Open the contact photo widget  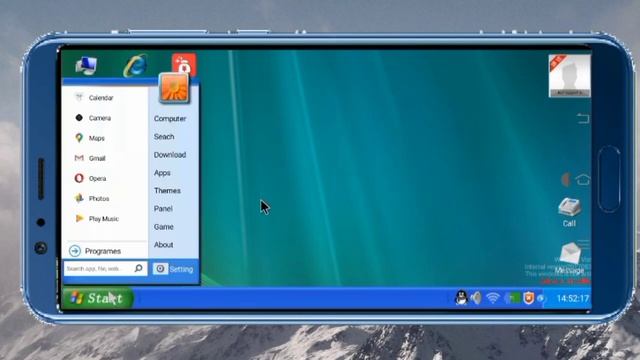pyautogui.click(x=569, y=76)
